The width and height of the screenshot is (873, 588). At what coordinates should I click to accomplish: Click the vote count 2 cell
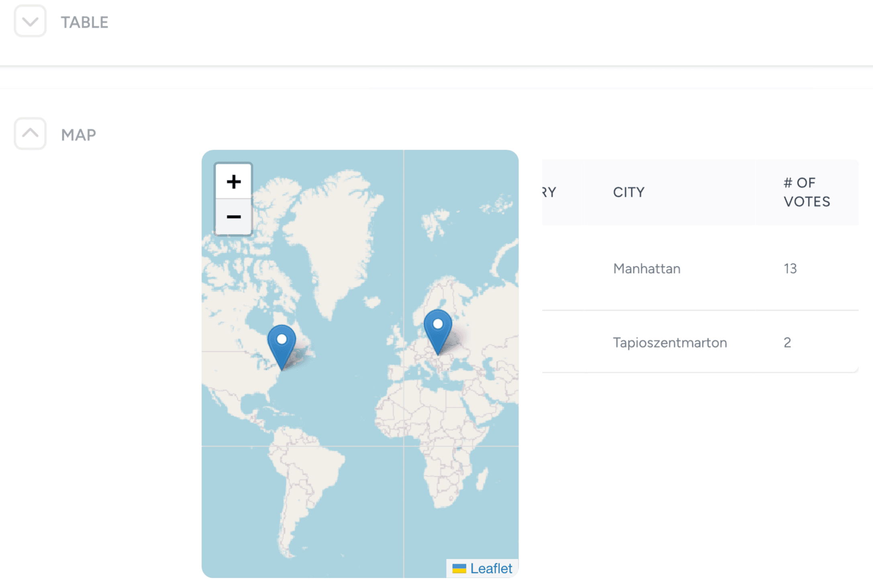tap(787, 342)
